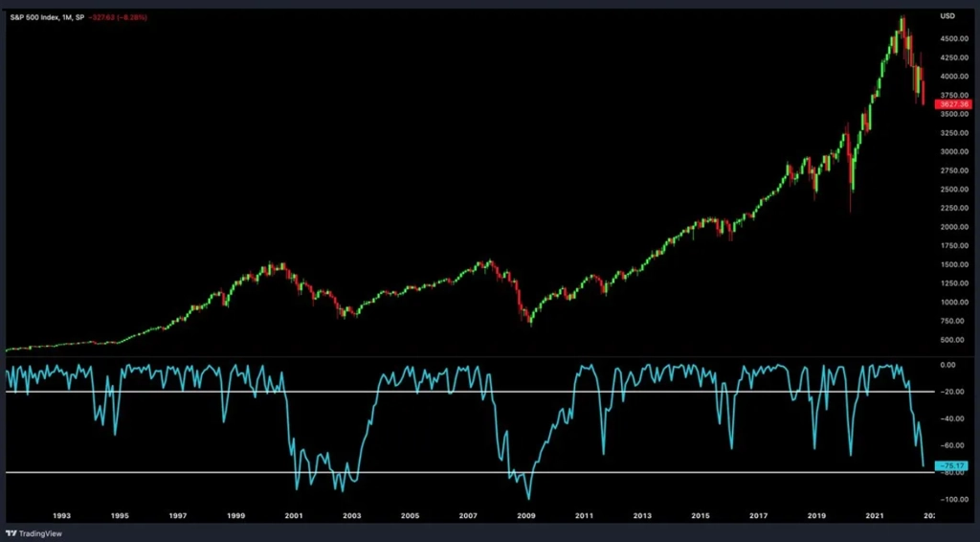This screenshot has width=980, height=542.
Task: Click the 2003 year on time axis
Action: click(352, 516)
